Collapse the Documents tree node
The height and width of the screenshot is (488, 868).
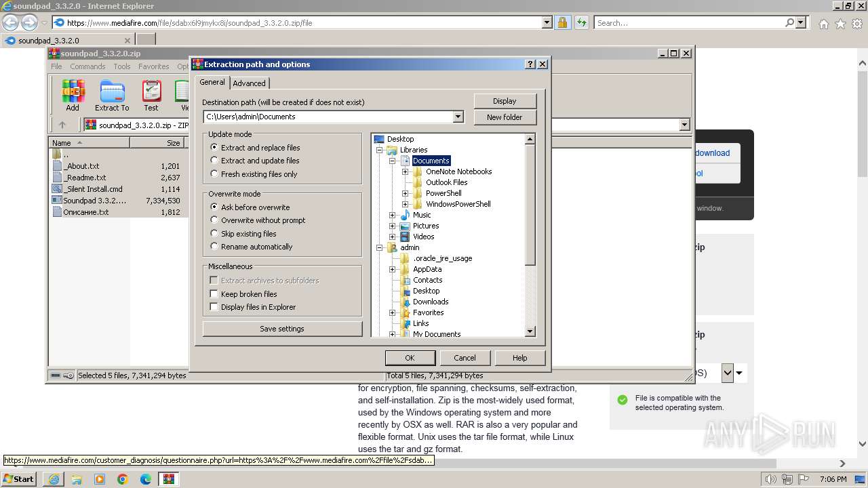click(392, 161)
